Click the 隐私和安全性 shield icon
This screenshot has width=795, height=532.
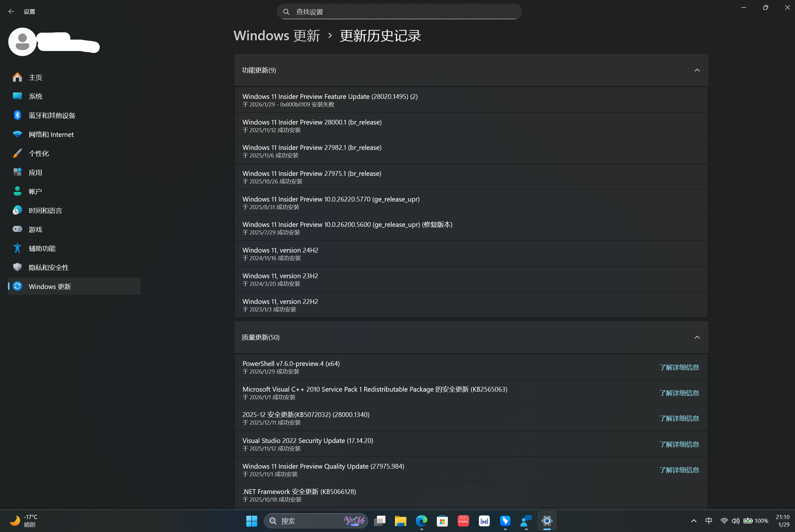point(17,267)
